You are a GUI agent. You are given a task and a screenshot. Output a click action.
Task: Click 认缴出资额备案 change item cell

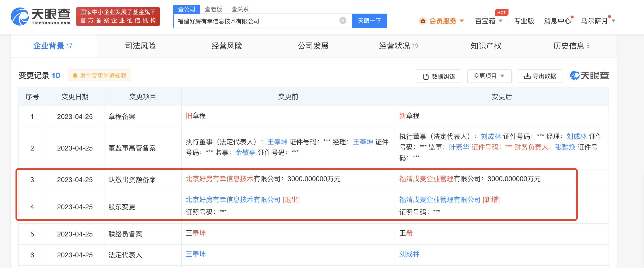click(143, 180)
